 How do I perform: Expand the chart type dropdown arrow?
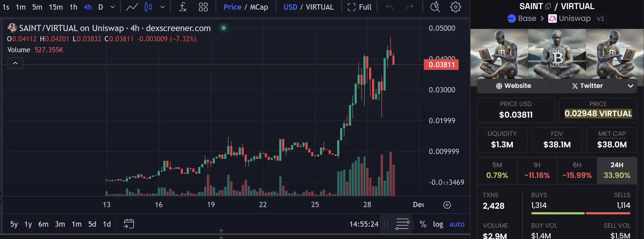pos(163,7)
